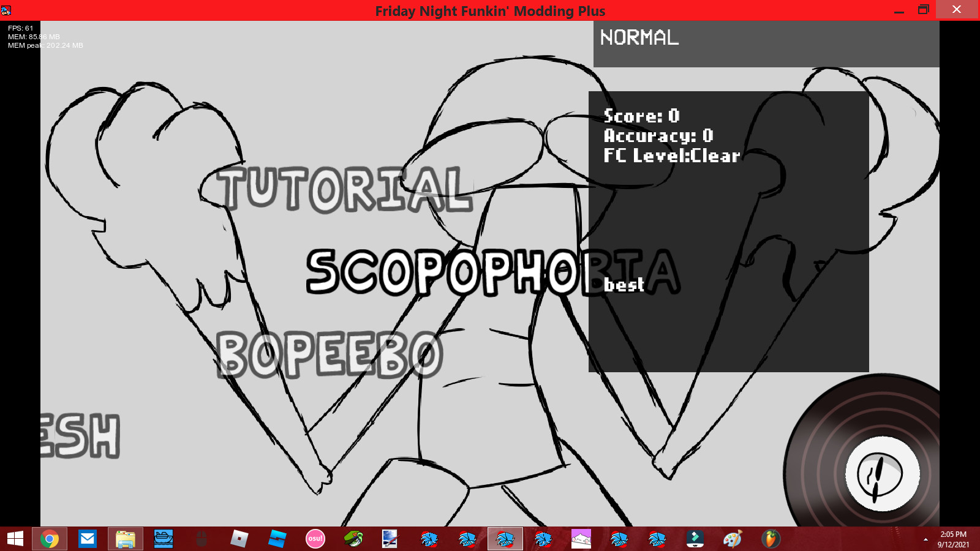Open Filmora from the taskbar
The height and width of the screenshot is (551, 980).
pyautogui.click(x=695, y=539)
